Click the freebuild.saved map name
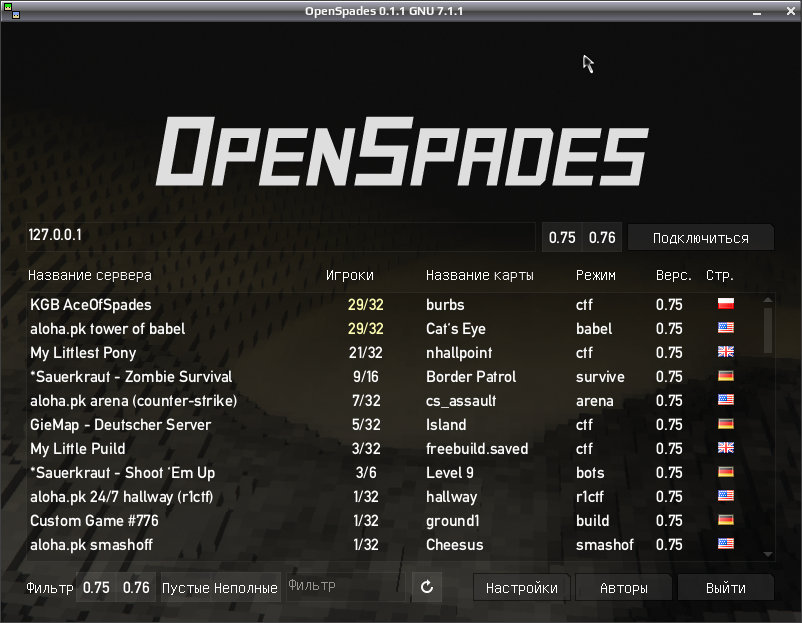 tap(477, 449)
